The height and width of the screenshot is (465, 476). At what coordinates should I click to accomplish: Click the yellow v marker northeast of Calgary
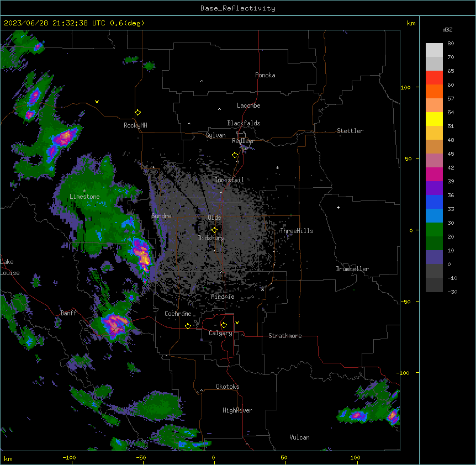click(x=237, y=323)
